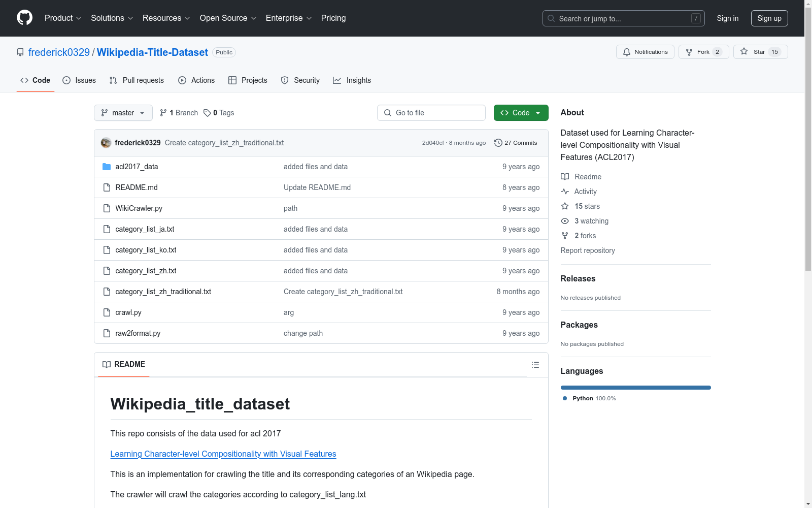Open the Releases section heading
This screenshot has height=508, width=812.
(x=578, y=278)
